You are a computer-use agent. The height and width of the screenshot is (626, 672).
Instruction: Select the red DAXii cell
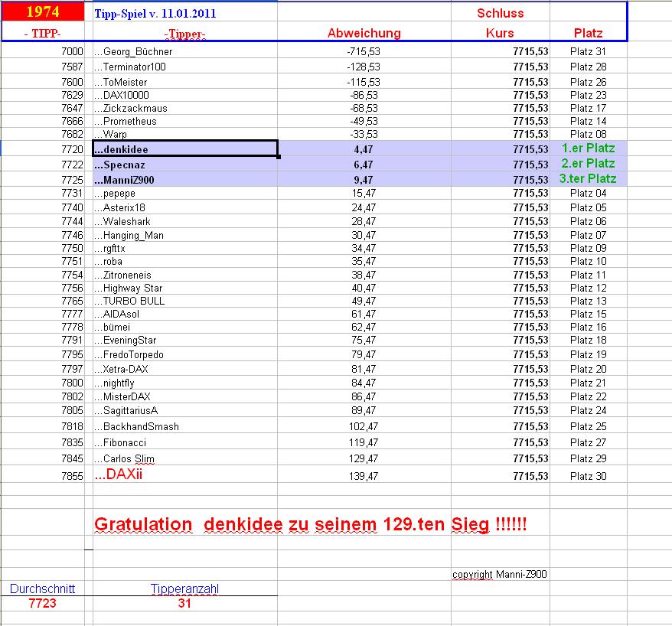[x=185, y=474]
